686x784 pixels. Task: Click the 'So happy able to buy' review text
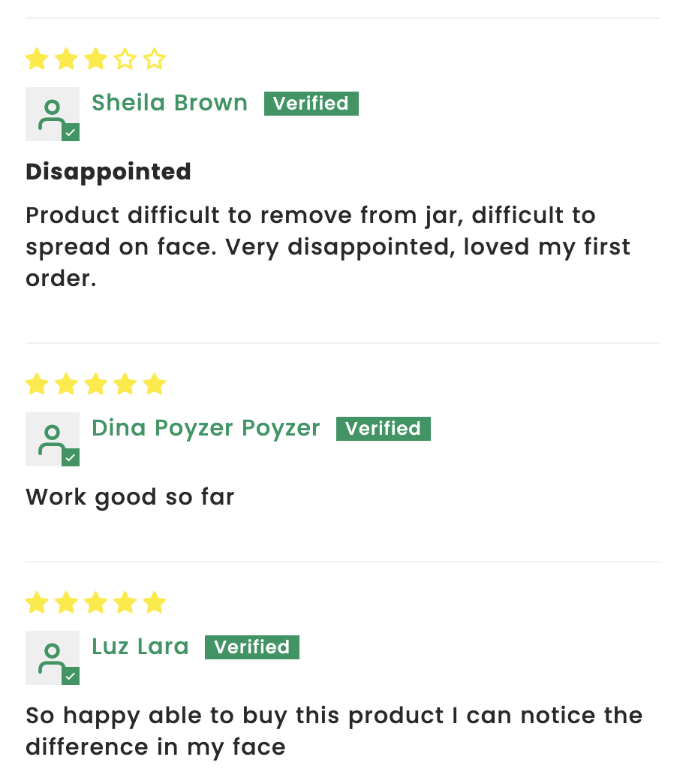point(334,731)
